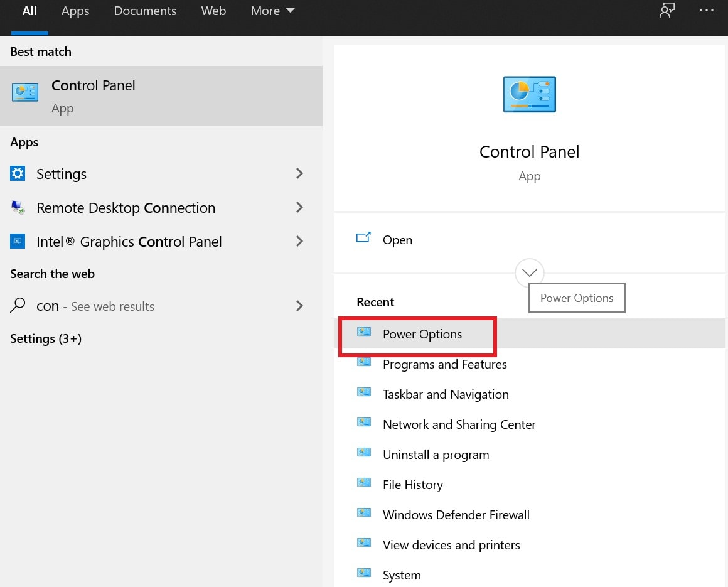Screen dimensions: 728x587
Task: Open the More filter dropdown
Action: (x=272, y=11)
